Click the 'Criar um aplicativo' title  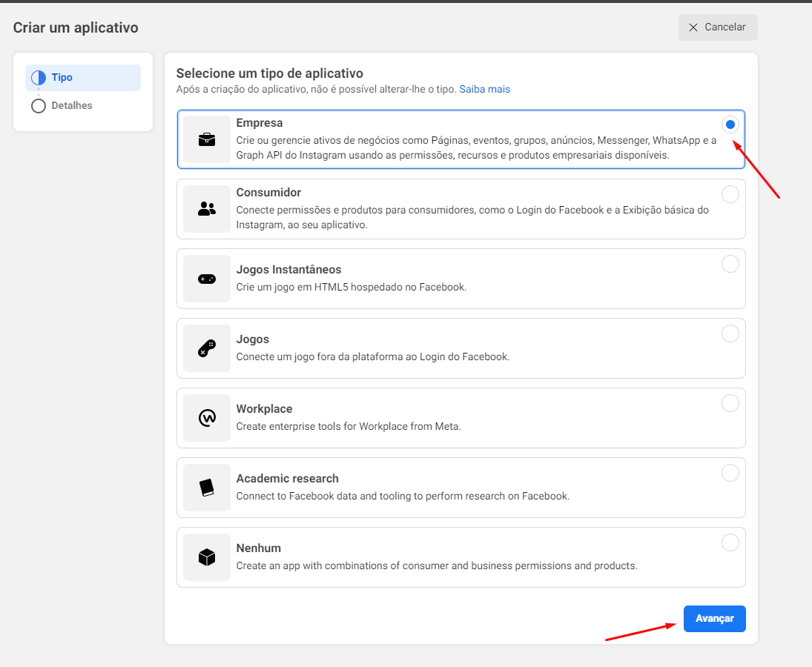pyautogui.click(x=76, y=27)
